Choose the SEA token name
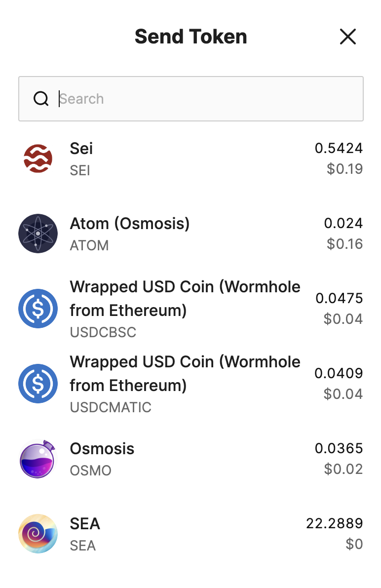 (x=85, y=523)
